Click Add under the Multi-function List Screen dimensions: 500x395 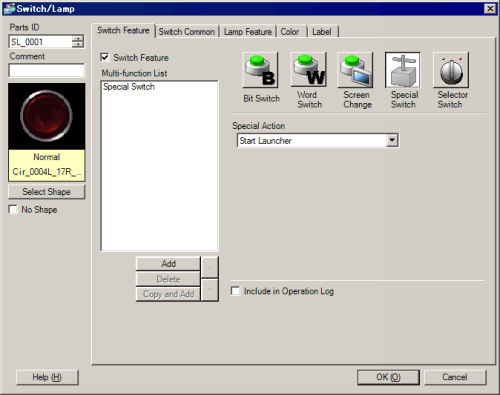click(168, 264)
